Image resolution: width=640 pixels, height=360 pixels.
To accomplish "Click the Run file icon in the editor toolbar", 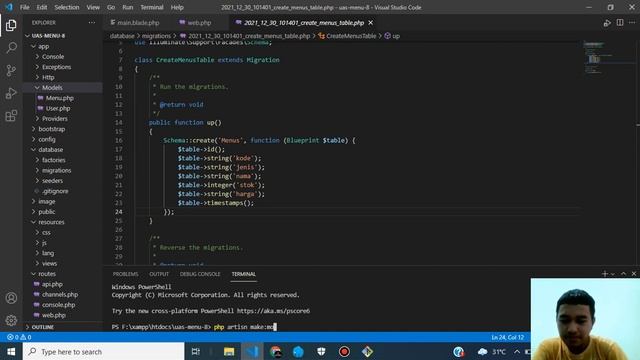I will click(x=607, y=23).
